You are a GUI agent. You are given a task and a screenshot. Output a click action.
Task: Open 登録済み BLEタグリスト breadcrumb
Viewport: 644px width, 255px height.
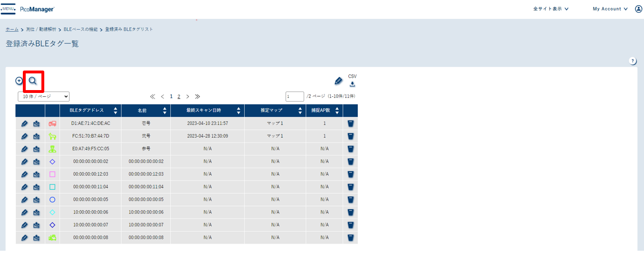129,30
